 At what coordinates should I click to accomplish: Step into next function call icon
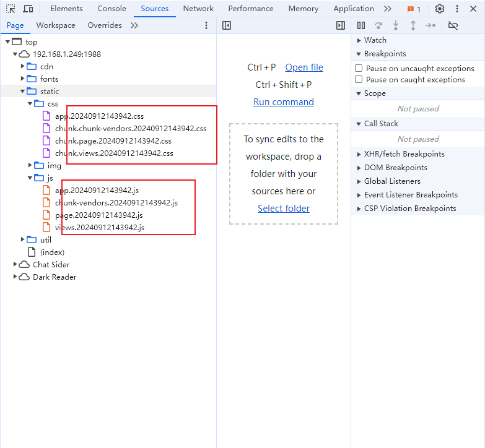point(396,25)
